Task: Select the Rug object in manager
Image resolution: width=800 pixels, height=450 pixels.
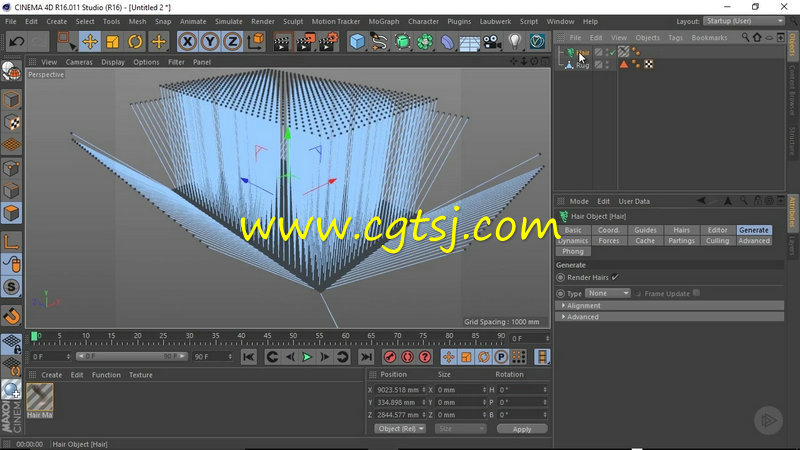Action: click(x=582, y=65)
